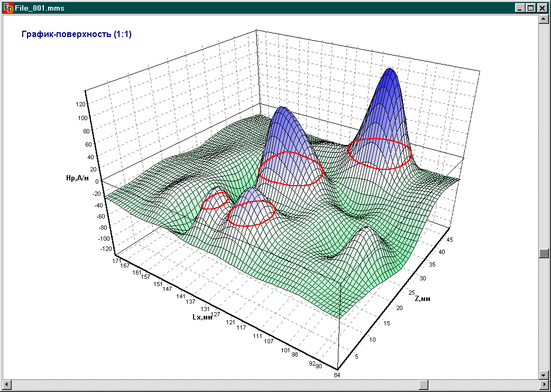Click the vertical scrollbar down arrow
Screen dimensions: 551x392
pos(543,375)
